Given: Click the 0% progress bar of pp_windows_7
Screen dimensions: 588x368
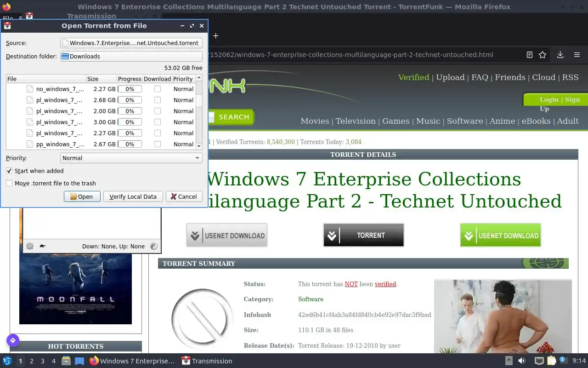Looking at the screenshot, I should click(130, 144).
